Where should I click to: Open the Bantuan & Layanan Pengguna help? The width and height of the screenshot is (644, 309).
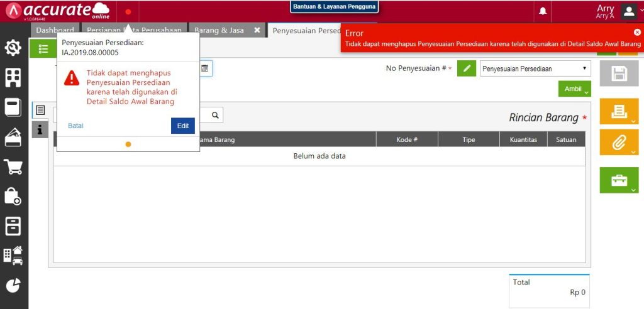[x=334, y=6]
